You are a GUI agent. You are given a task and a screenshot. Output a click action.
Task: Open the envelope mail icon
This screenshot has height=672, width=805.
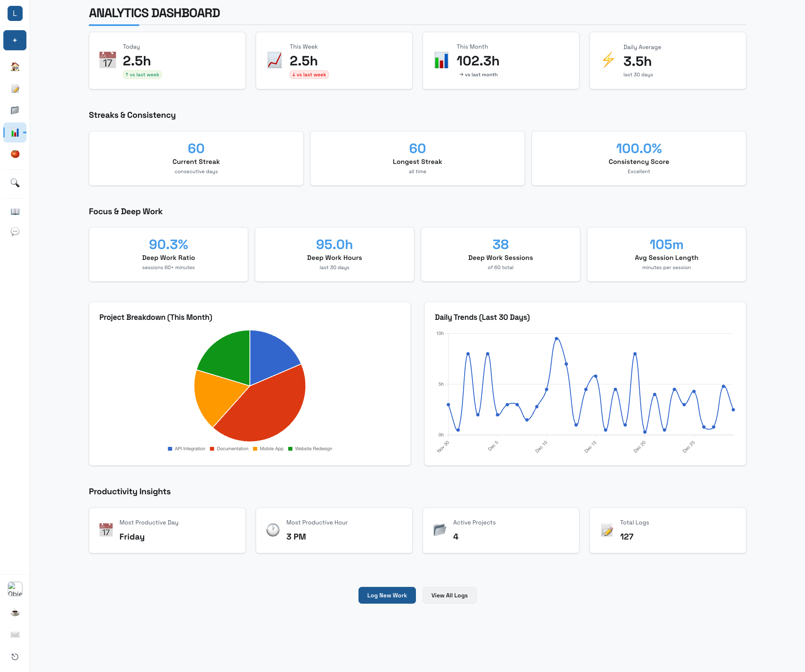[15, 634]
